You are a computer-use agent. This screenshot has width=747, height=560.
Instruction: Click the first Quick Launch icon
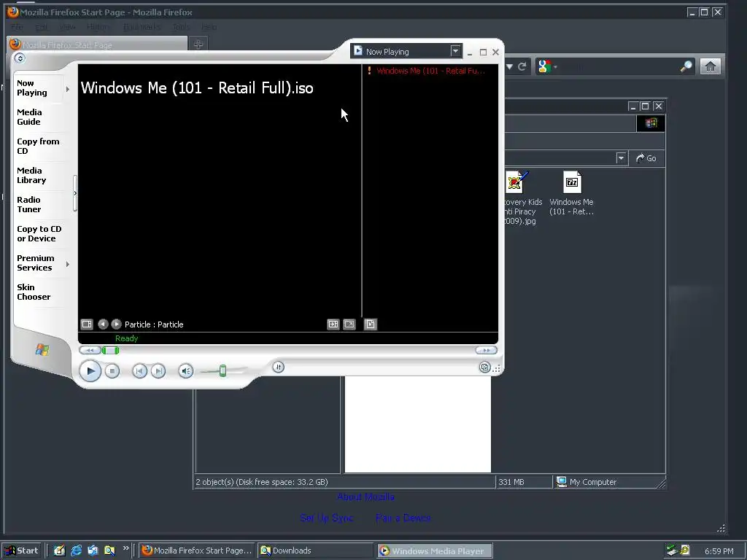coord(59,551)
